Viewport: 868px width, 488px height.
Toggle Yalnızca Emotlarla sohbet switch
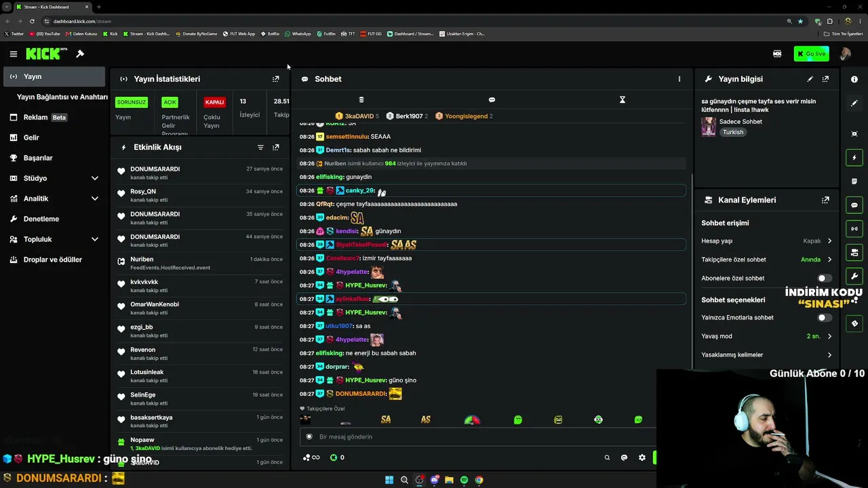[x=824, y=317]
